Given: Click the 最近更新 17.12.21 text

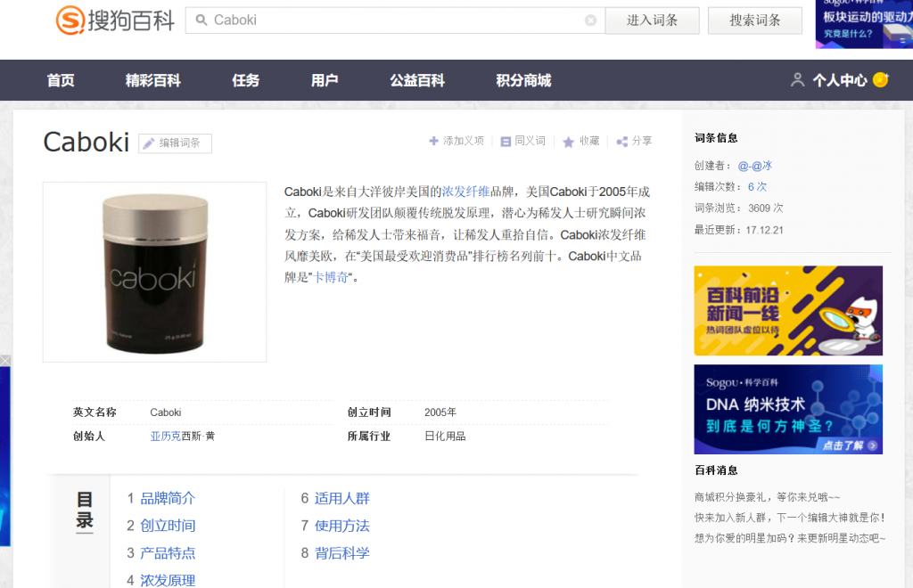Looking at the screenshot, I should 738,231.
